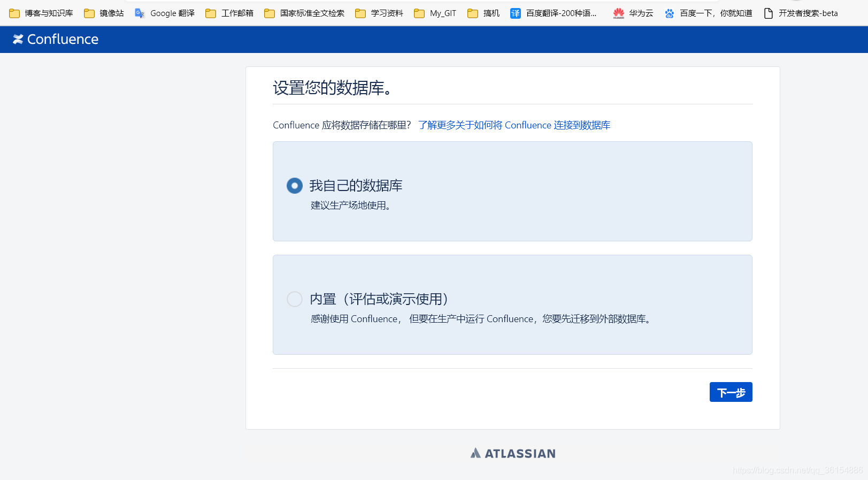Open the 百度一下，你就知道 bookmark
The width and height of the screenshot is (868, 480).
click(708, 13)
